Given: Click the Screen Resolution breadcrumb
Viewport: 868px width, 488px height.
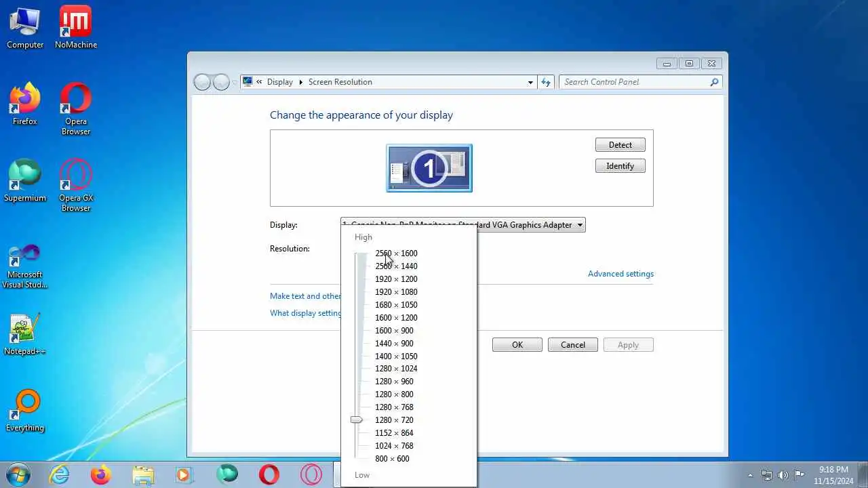Looking at the screenshot, I should [340, 82].
